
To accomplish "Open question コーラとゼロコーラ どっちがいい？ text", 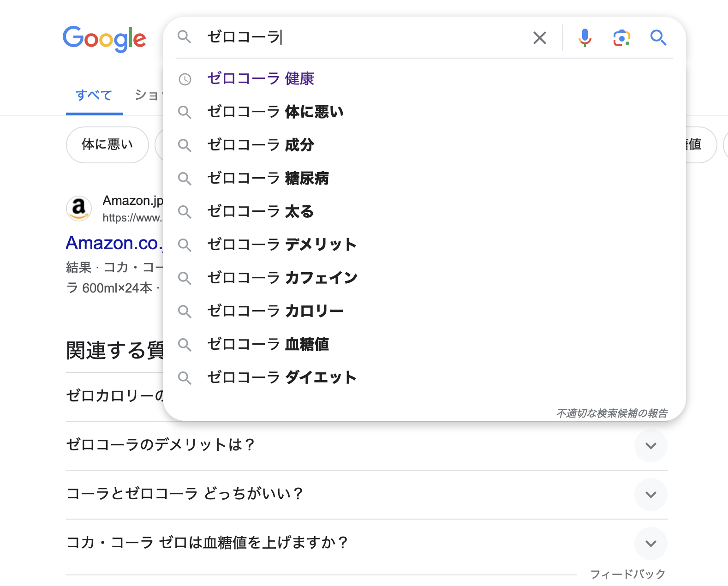I will click(185, 494).
